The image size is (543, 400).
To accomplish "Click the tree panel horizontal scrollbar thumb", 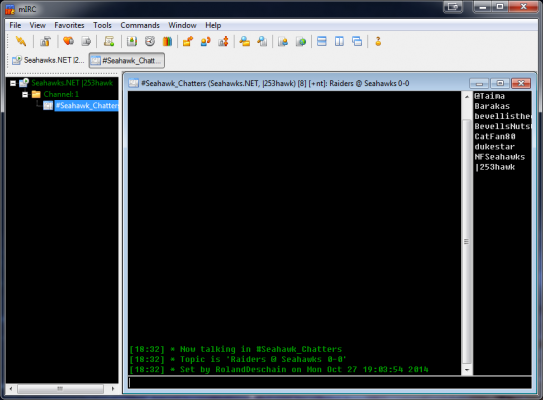I will click(x=60, y=389).
